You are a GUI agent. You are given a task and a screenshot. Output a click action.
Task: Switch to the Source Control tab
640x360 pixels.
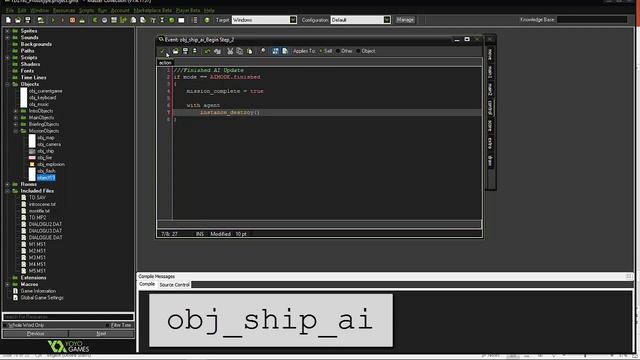coord(174,285)
